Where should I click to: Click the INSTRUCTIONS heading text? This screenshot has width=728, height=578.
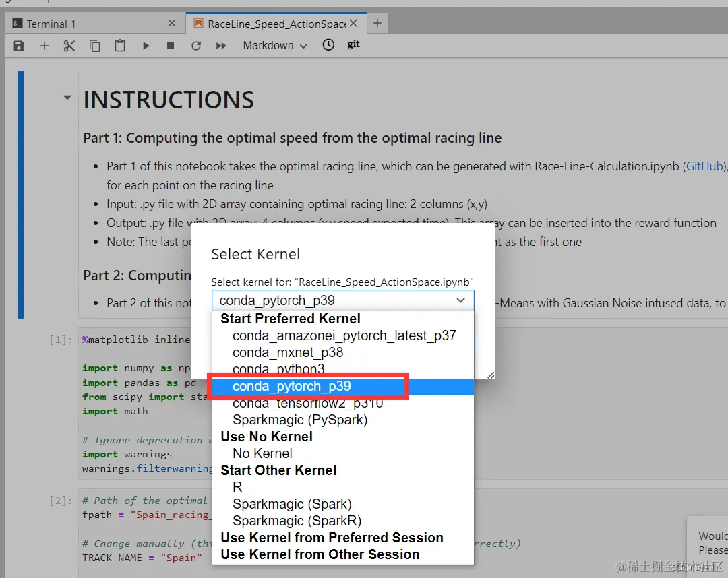click(x=169, y=100)
